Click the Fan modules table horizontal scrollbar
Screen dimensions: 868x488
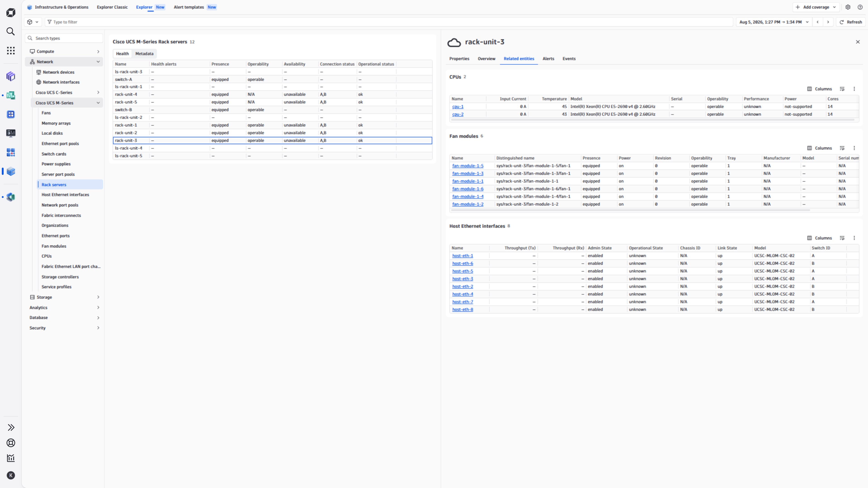630,210
